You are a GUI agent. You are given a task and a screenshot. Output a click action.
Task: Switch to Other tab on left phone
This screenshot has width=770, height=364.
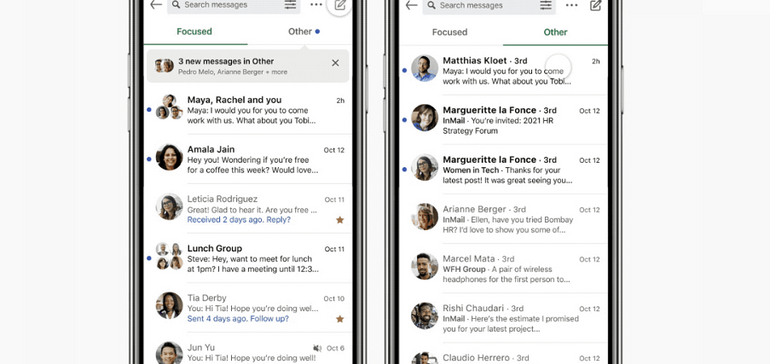click(303, 31)
